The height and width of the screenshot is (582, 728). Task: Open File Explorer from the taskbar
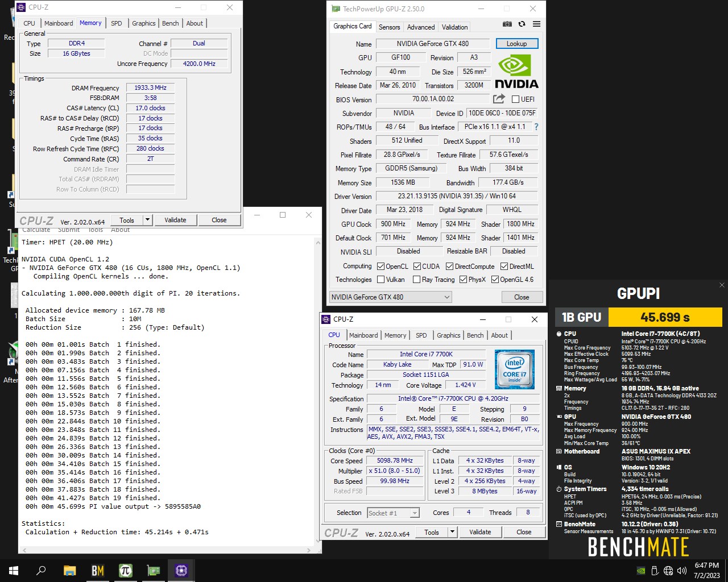click(69, 571)
